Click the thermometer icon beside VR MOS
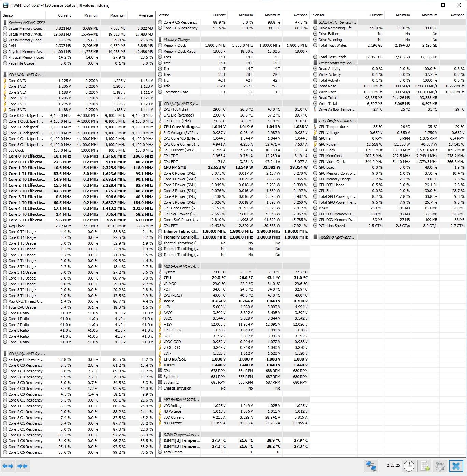 pos(160,284)
